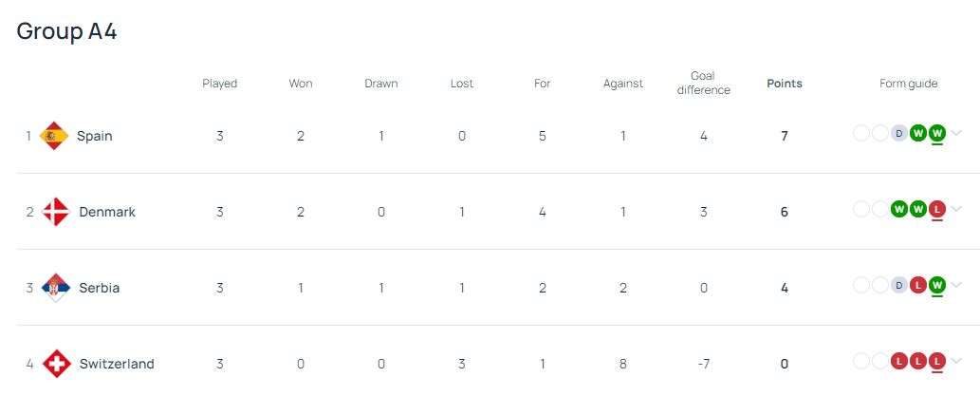
Task: Open the Switzerland team link
Action: [117, 364]
